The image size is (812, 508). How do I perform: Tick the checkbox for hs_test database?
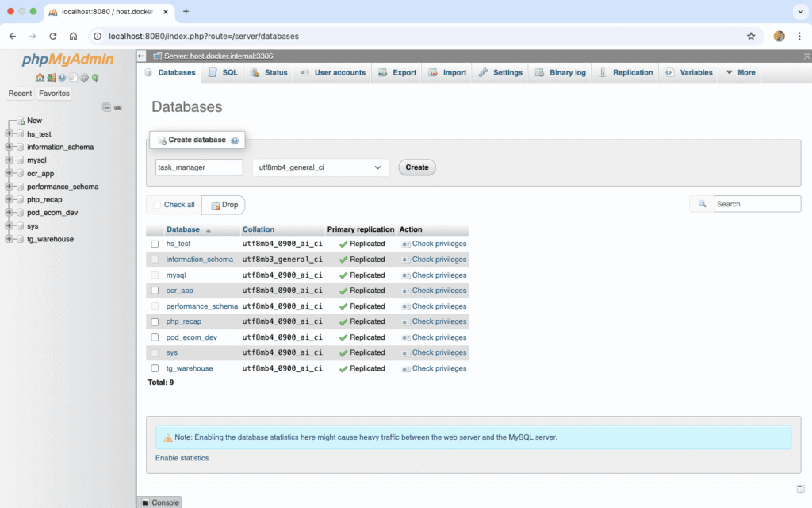click(x=155, y=244)
